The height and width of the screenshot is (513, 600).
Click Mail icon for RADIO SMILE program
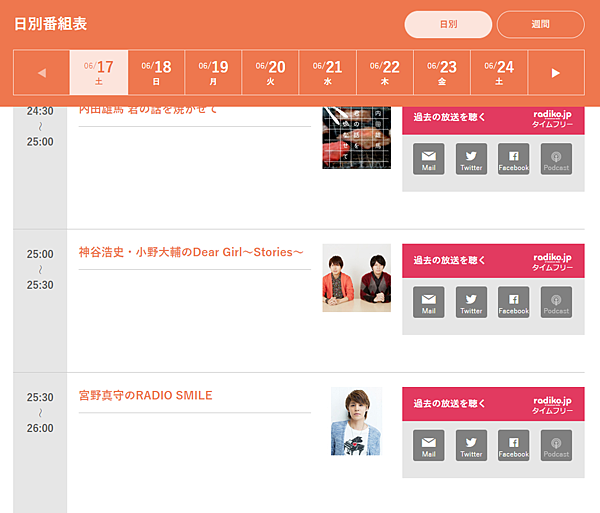[x=429, y=445]
